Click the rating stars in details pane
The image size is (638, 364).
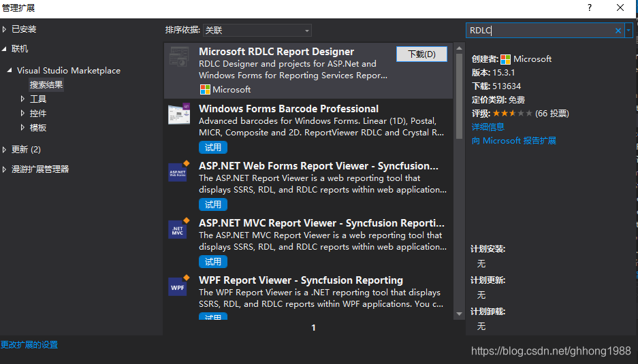coord(512,114)
